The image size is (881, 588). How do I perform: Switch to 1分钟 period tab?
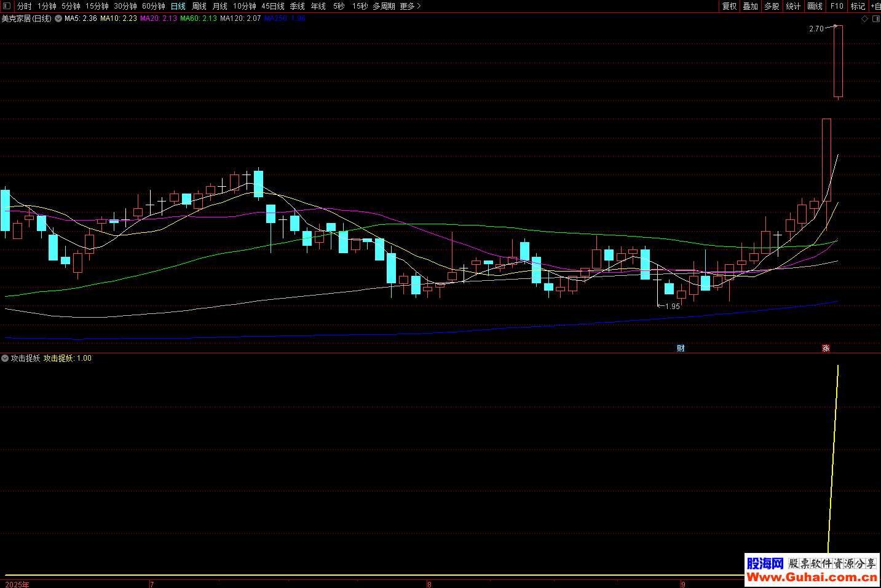[47, 6]
